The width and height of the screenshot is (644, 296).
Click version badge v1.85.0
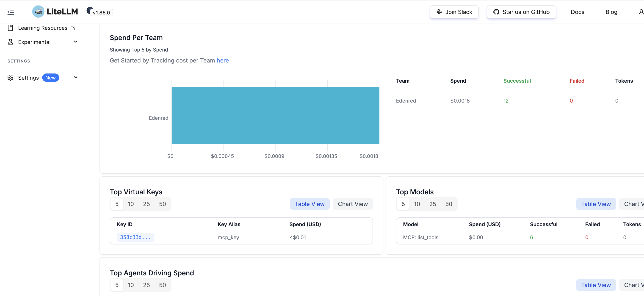coord(101,13)
